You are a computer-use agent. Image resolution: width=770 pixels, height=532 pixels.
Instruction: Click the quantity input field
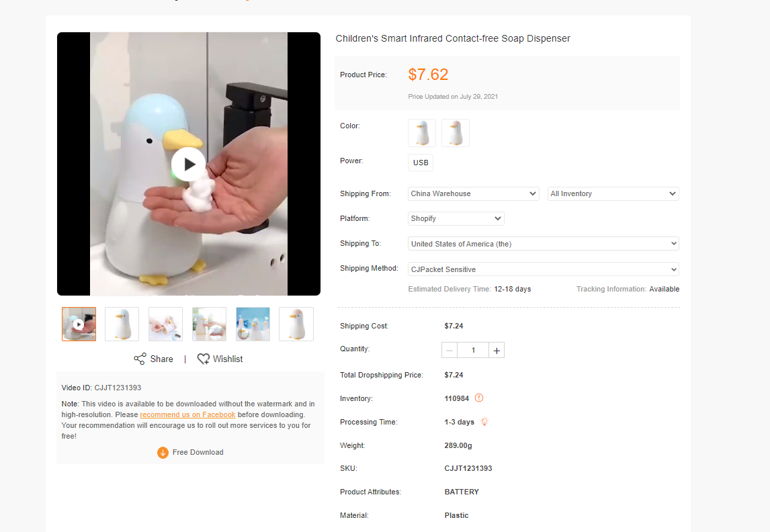point(473,351)
